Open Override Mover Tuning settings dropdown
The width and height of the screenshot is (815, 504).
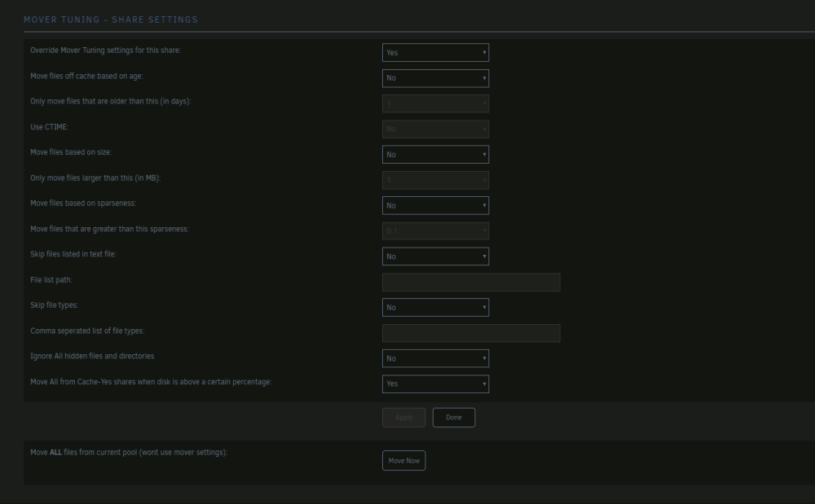point(435,52)
